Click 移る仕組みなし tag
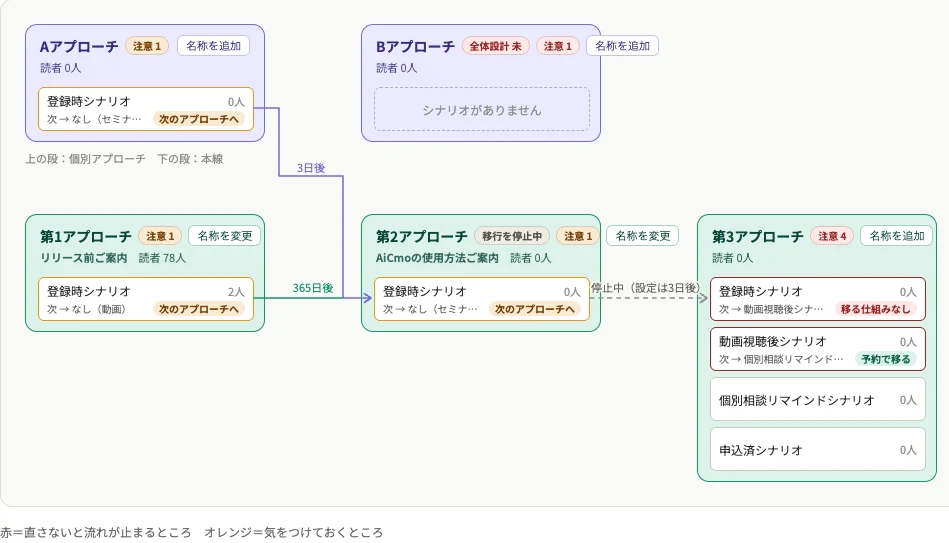Screen dimensions: 949x543 click(x=876, y=309)
